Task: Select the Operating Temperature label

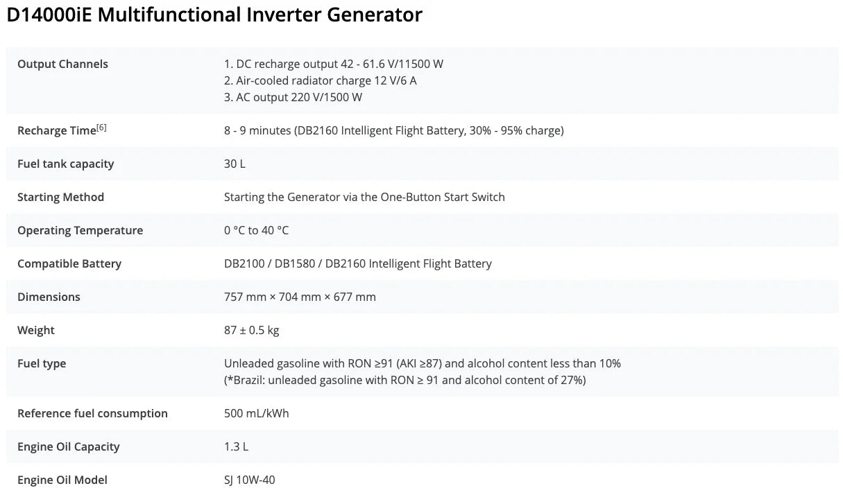Action: [80, 230]
